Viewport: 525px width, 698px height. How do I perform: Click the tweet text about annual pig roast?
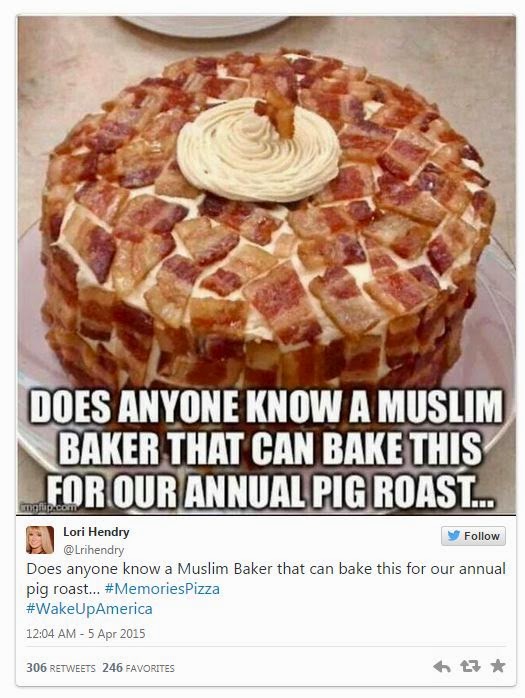266,579
